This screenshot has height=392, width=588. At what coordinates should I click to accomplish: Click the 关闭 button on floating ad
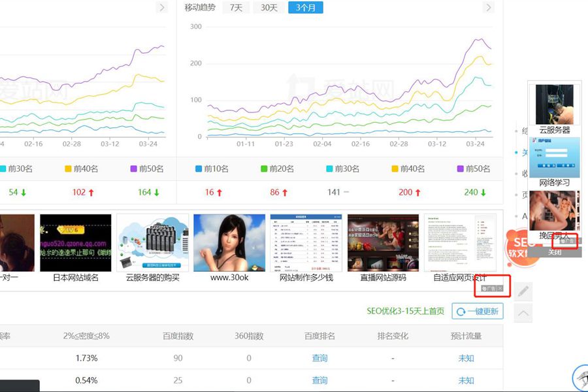[555, 252]
